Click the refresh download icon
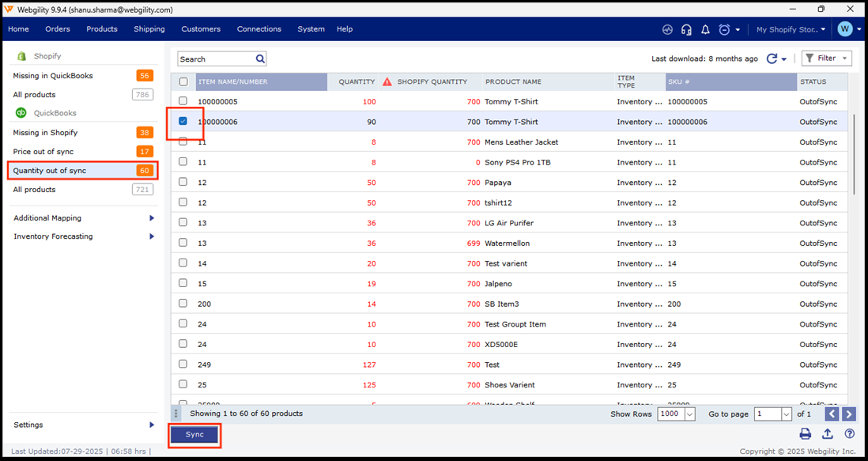The height and width of the screenshot is (461, 868). click(x=772, y=59)
